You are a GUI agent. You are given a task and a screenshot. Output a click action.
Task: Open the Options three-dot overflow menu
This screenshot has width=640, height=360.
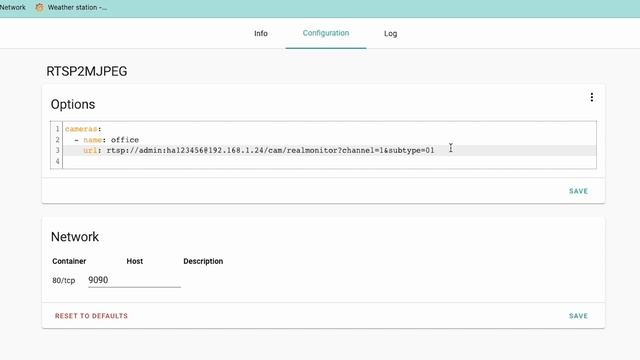coord(591,97)
